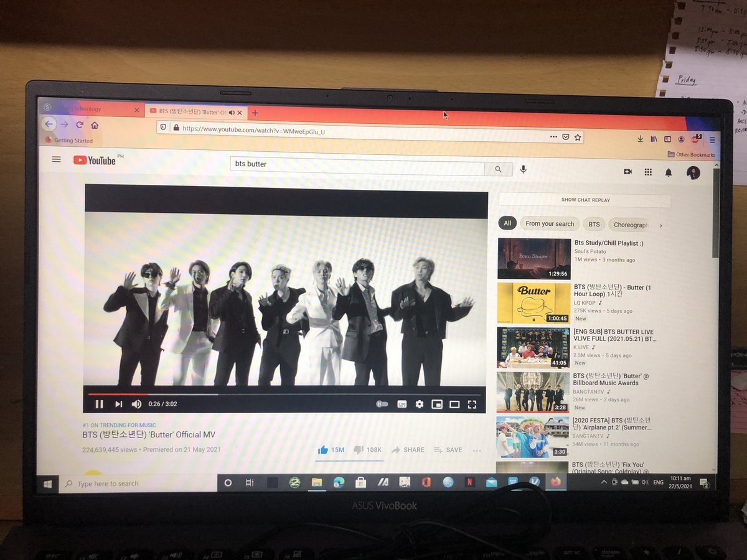The height and width of the screenshot is (560, 747).
Task: Switch to miniplayer mode
Action: pyautogui.click(x=437, y=404)
